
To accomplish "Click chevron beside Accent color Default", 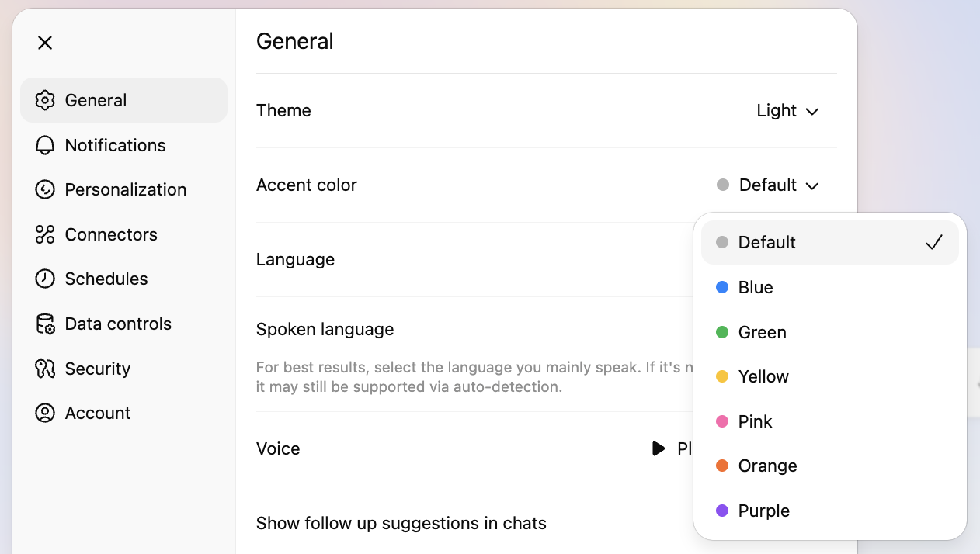I will [x=812, y=186].
